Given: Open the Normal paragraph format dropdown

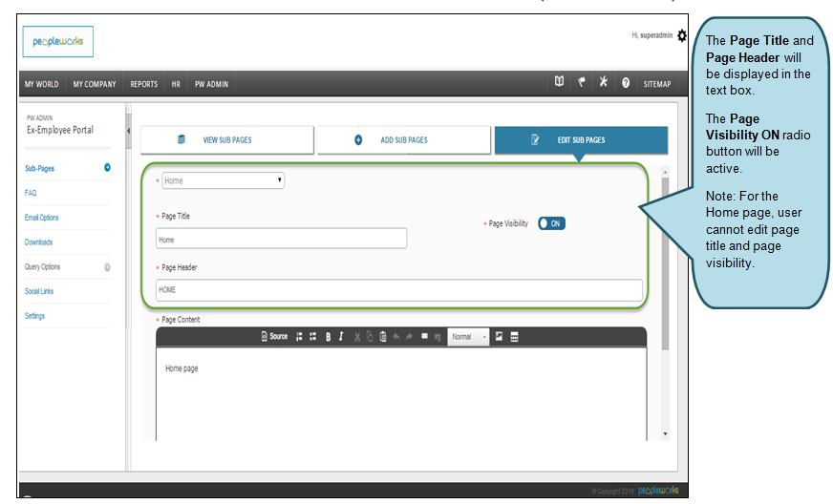Looking at the screenshot, I should point(468,337).
